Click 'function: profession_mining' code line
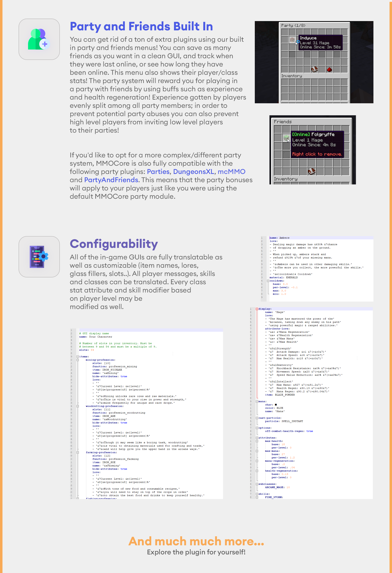Viewport: 392px width, 573px height. (x=115, y=366)
